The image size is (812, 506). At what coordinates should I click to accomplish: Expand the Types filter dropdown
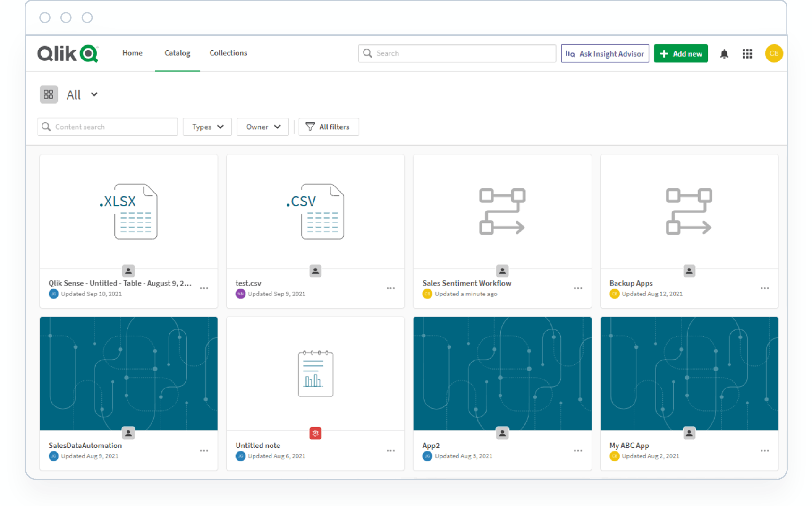click(x=207, y=127)
